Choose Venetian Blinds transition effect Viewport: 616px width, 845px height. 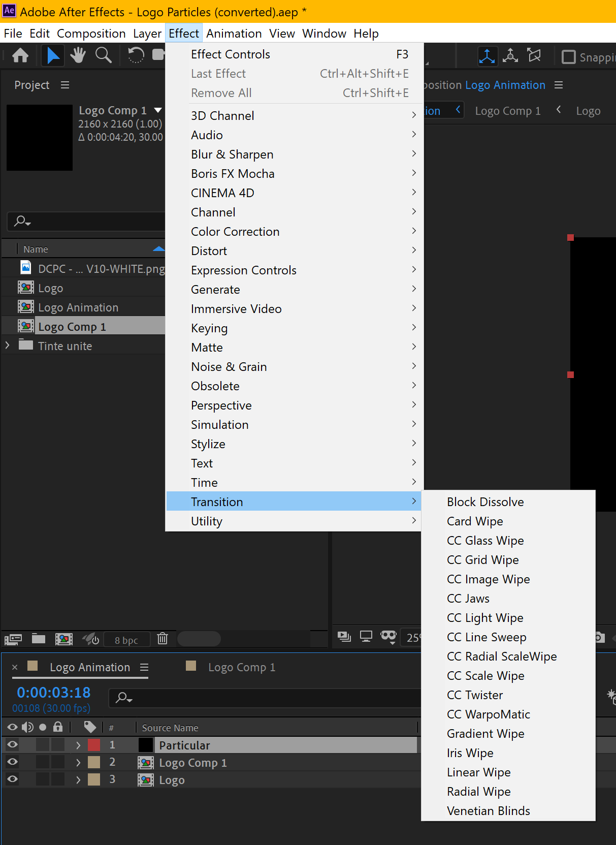click(x=508, y=811)
